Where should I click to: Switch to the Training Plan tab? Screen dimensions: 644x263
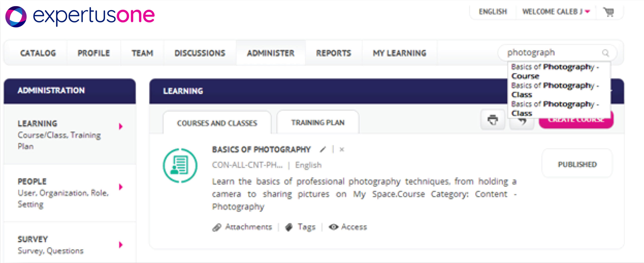pos(318,122)
